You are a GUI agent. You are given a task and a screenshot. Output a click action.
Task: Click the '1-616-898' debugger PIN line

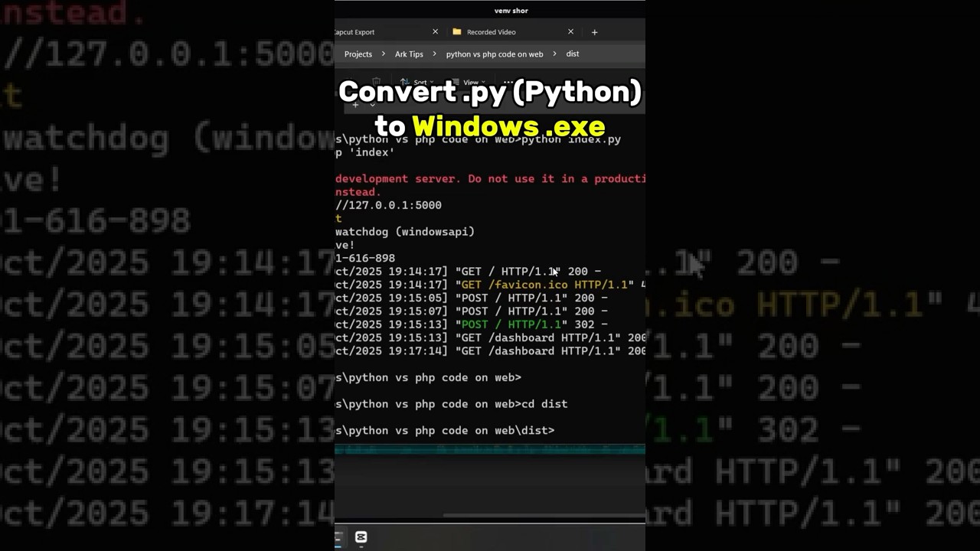click(x=365, y=259)
